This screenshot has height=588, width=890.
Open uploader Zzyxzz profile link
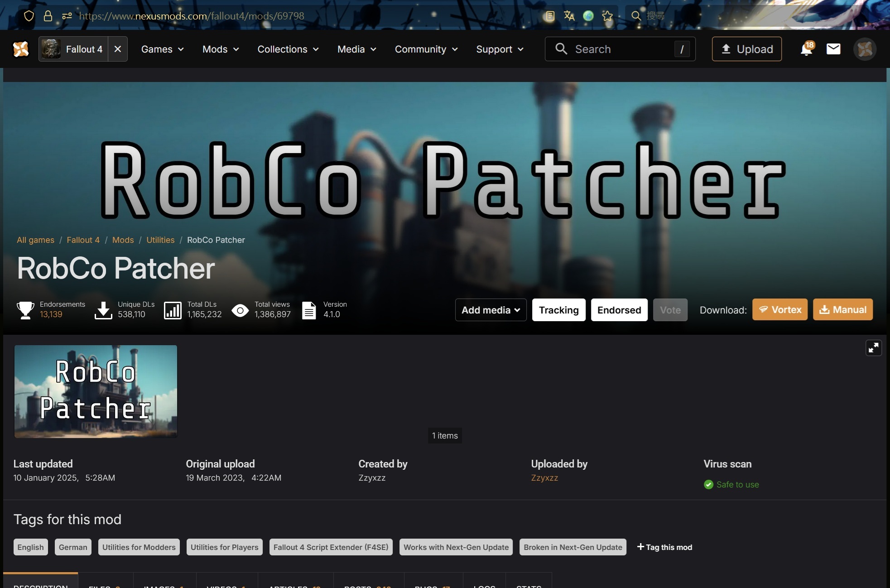tap(544, 478)
